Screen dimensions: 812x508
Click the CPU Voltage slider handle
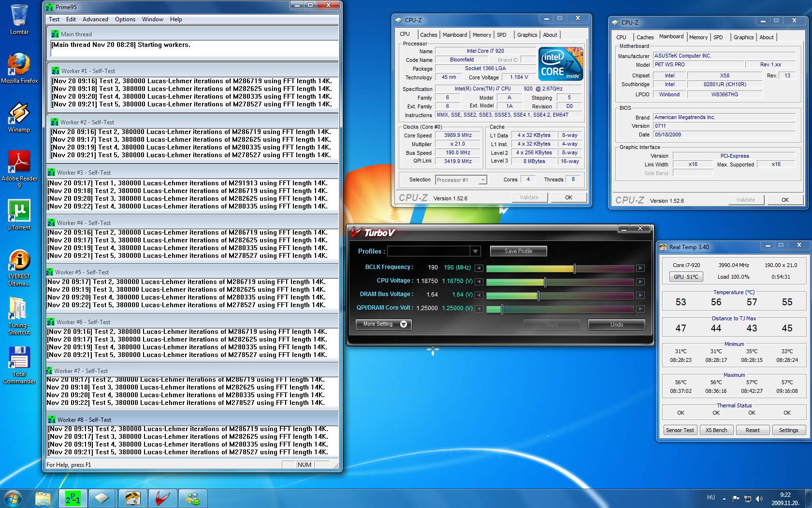(x=545, y=282)
